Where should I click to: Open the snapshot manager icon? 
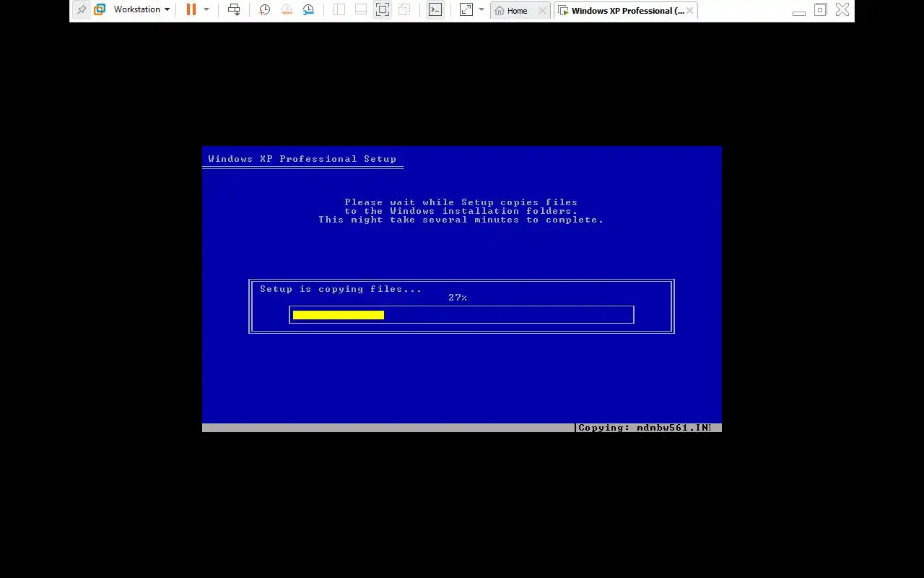308,10
